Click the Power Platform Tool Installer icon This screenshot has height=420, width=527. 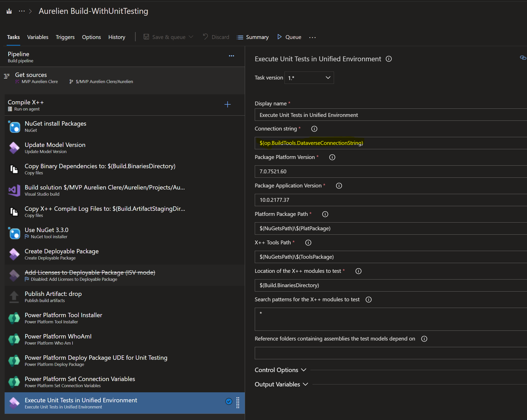(x=14, y=318)
